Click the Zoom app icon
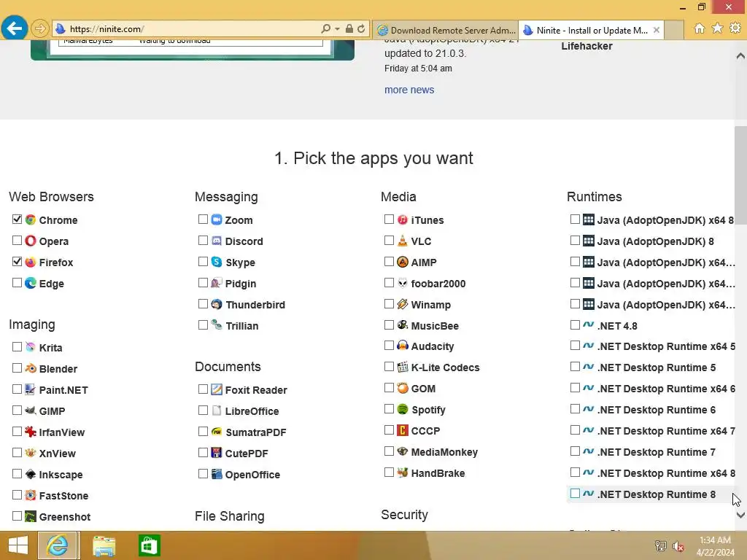 216,219
